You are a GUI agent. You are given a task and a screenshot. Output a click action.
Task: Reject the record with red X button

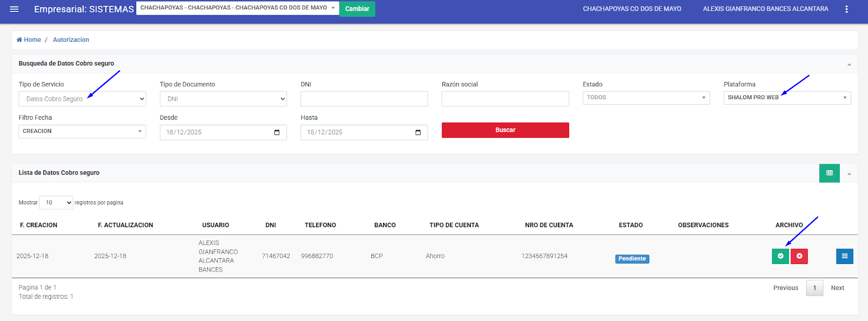click(799, 256)
